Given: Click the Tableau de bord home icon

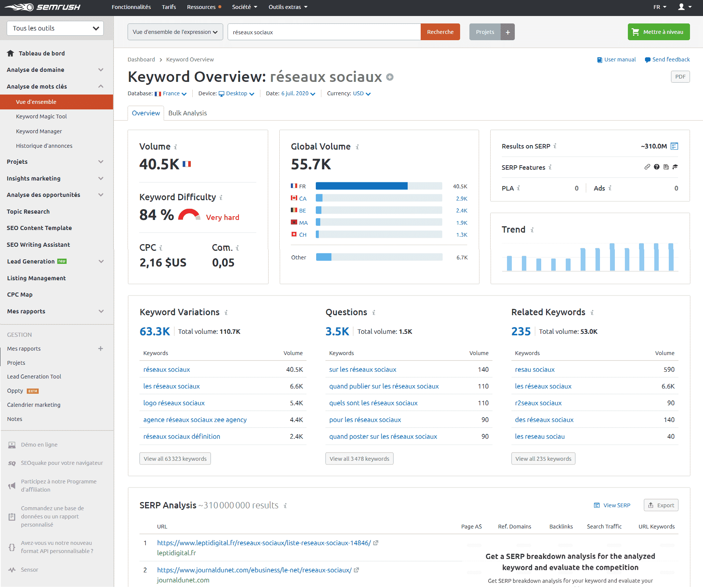Looking at the screenshot, I should [x=10, y=53].
